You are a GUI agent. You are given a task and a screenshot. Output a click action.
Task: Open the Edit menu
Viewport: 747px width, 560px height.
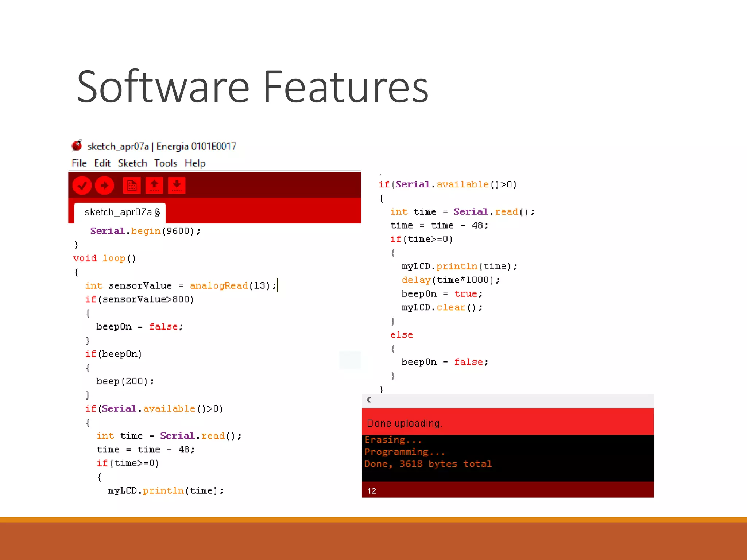pos(102,163)
